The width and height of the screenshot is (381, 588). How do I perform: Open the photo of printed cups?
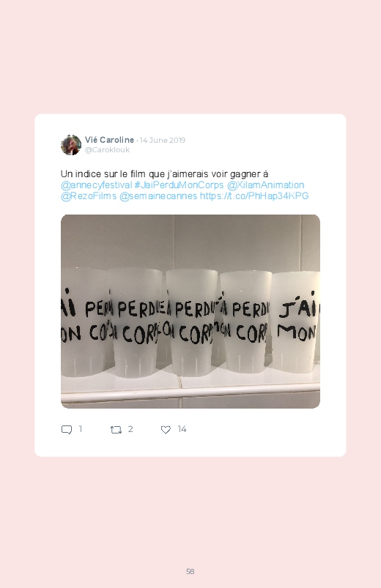[190, 311]
